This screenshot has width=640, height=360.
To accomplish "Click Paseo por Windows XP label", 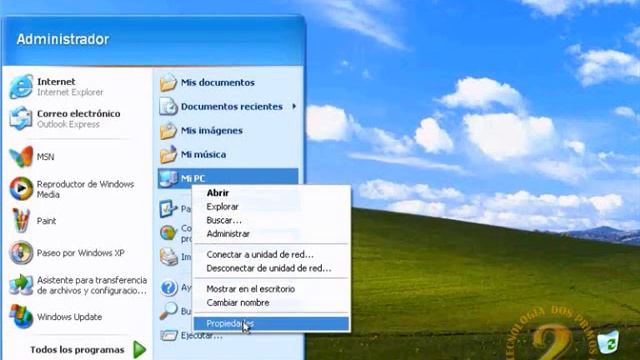I will 80,253.
